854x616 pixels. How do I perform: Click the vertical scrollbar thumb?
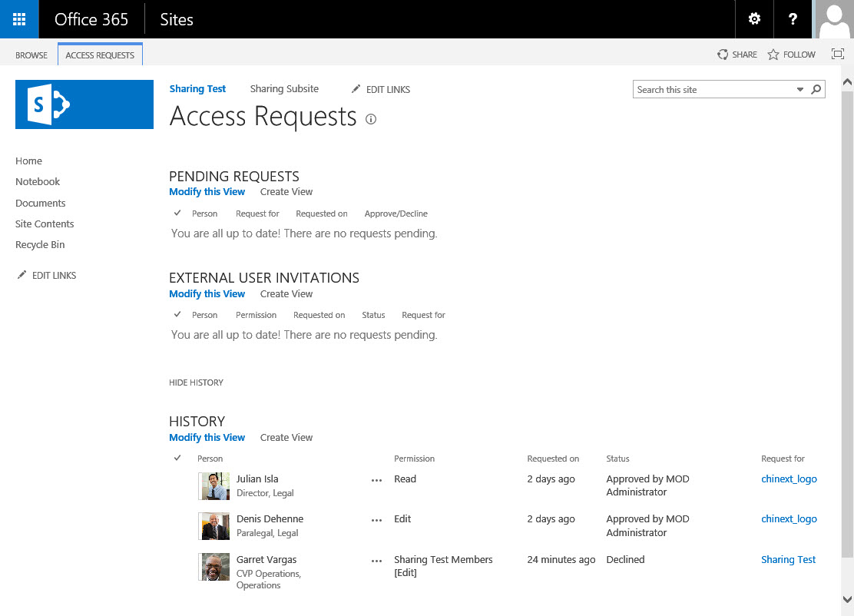(847, 324)
